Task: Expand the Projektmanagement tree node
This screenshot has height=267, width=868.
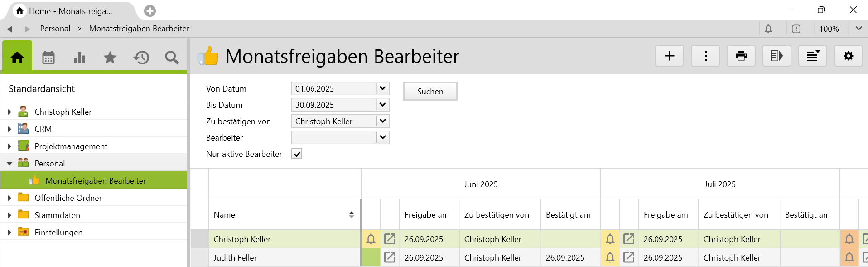Action: click(x=9, y=146)
